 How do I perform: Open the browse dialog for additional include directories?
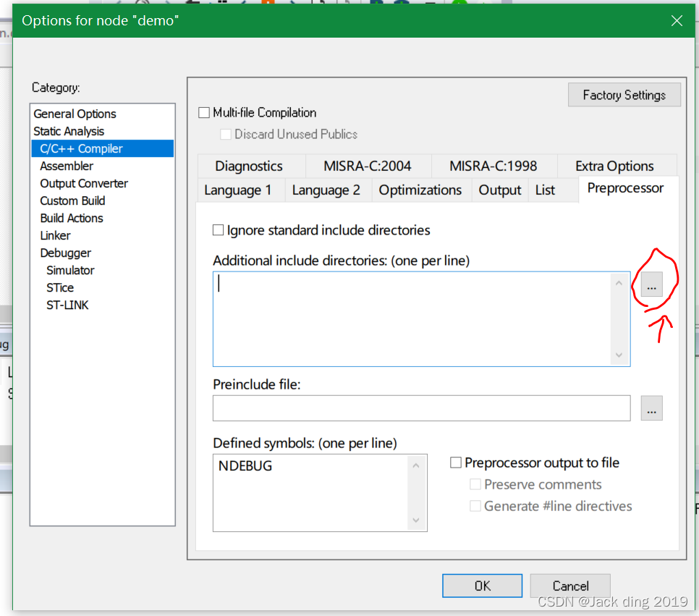click(x=651, y=284)
